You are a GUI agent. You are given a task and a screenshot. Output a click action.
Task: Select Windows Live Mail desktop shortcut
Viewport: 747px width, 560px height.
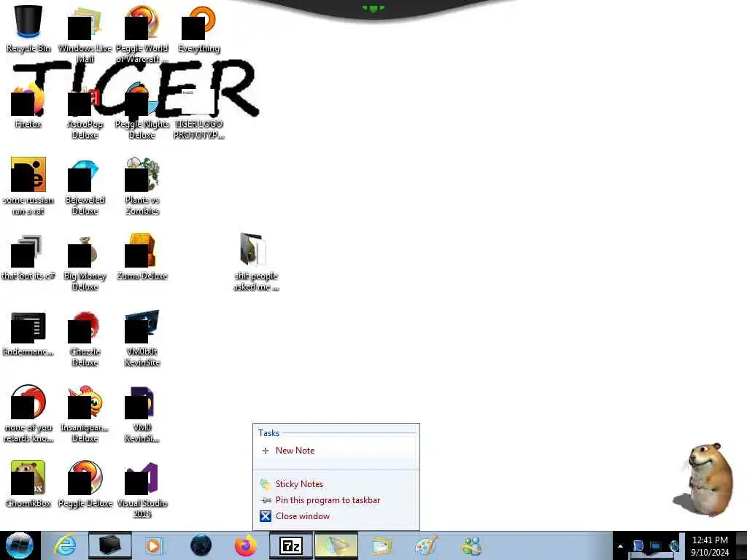pyautogui.click(x=85, y=34)
